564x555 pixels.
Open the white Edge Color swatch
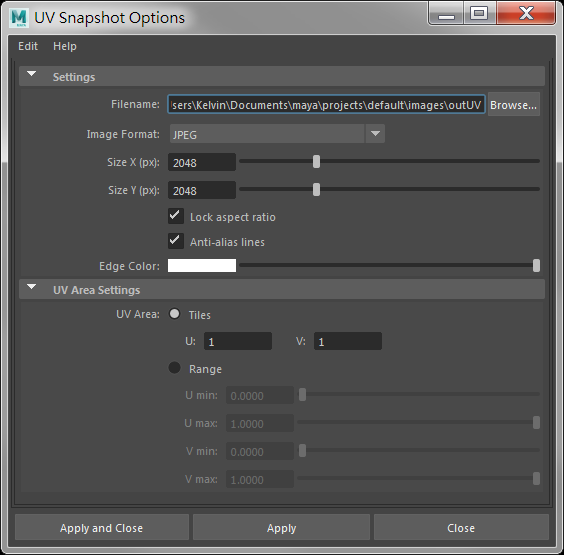[202, 265]
